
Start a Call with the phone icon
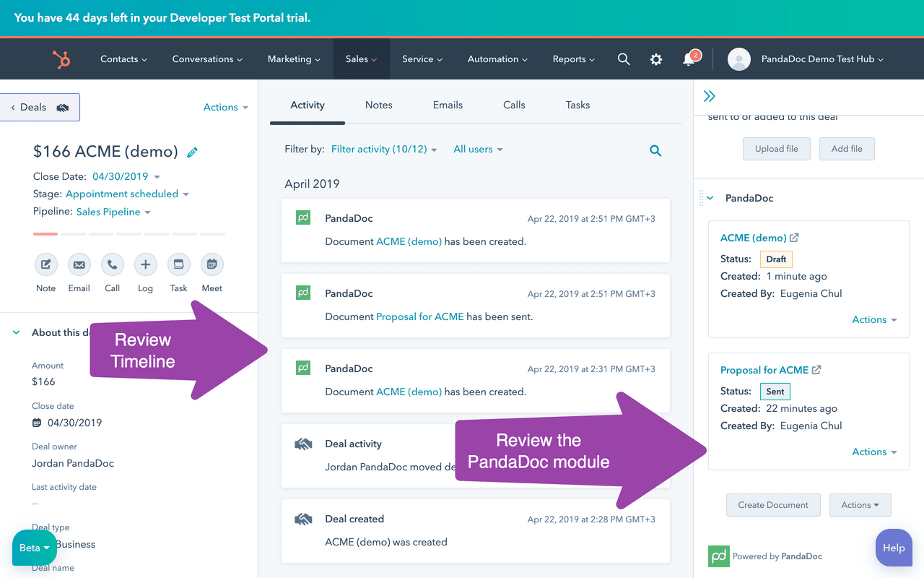(x=113, y=264)
